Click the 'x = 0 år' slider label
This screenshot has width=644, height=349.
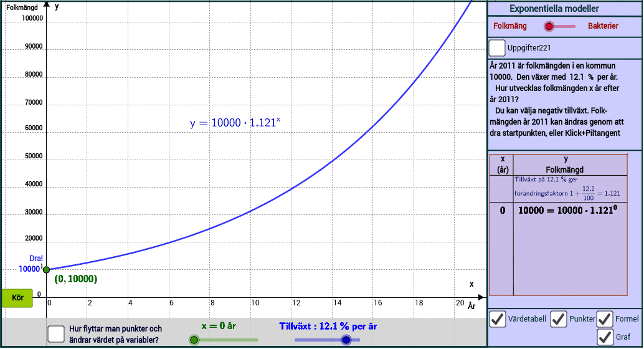pos(219,326)
